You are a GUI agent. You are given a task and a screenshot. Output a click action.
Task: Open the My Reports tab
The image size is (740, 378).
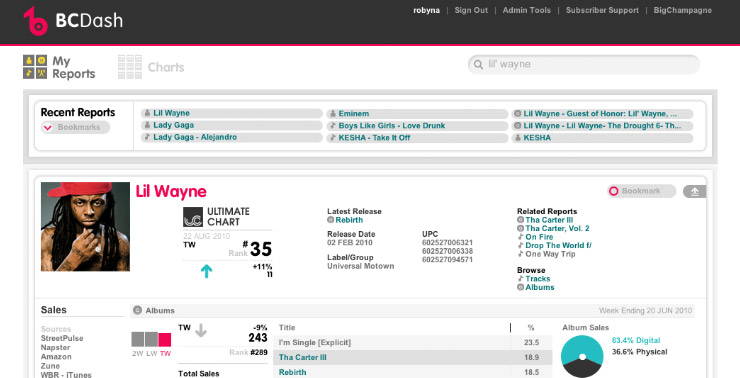coord(59,67)
